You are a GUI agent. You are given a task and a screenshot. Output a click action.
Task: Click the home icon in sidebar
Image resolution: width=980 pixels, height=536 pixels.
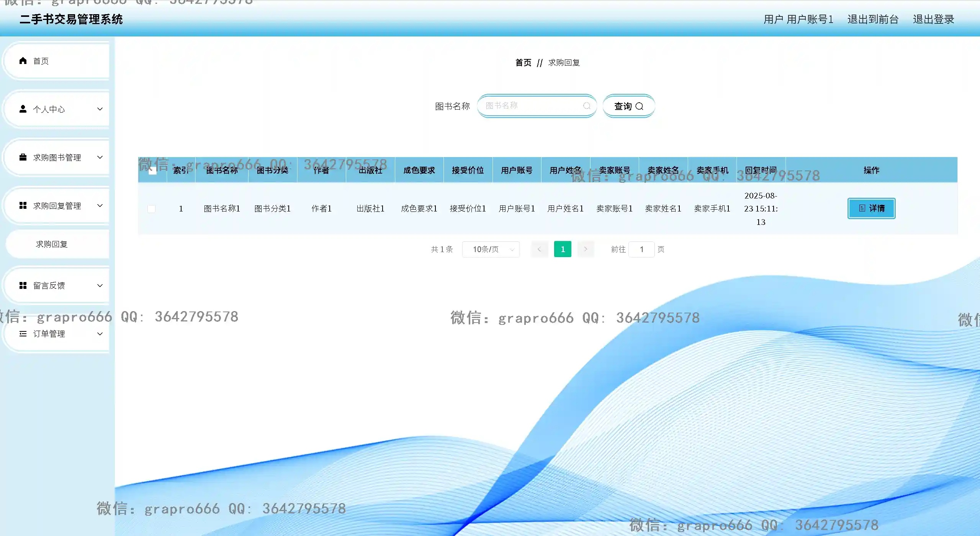[x=23, y=61]
